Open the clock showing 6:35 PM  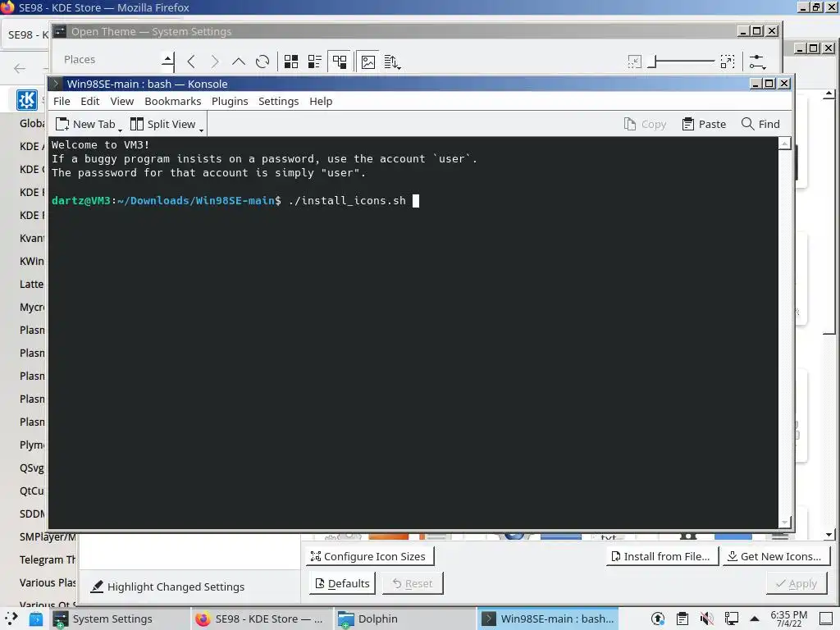(788, 619)
